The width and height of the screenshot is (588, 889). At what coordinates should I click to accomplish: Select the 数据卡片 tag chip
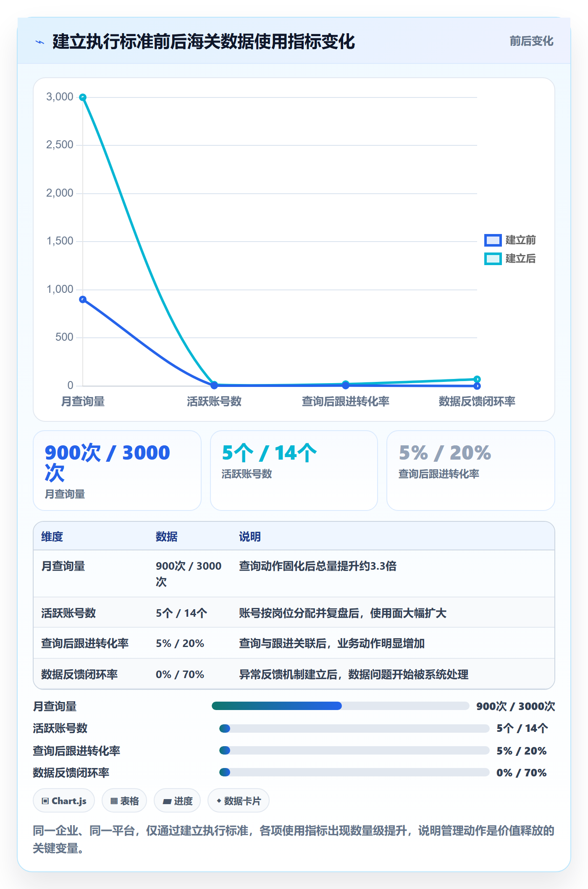(x=239, y=801)
